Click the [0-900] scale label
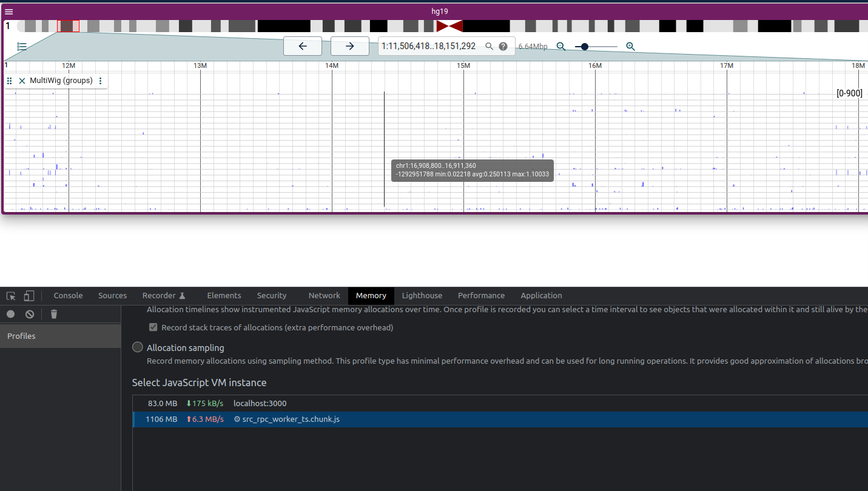The image size is (868, 491). pyautogui.click(x=849, y=93)
